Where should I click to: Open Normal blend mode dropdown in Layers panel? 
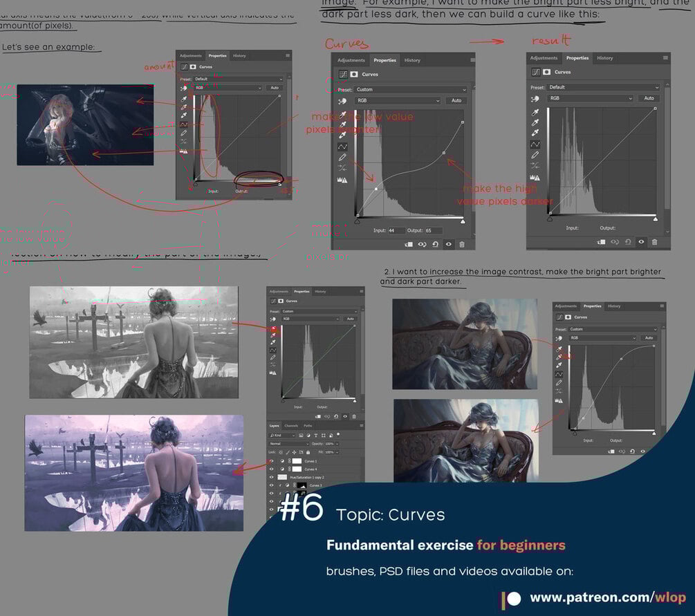tap(289, 444)
